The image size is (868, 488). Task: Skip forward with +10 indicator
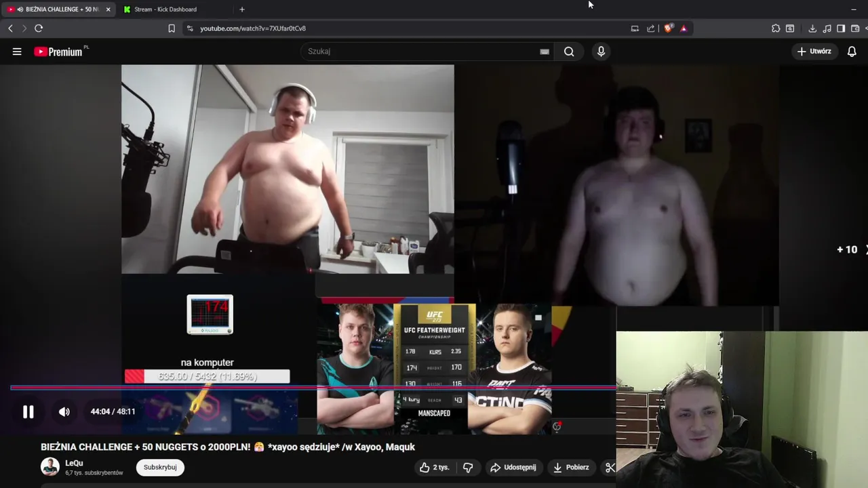click(x=847, y=250)
